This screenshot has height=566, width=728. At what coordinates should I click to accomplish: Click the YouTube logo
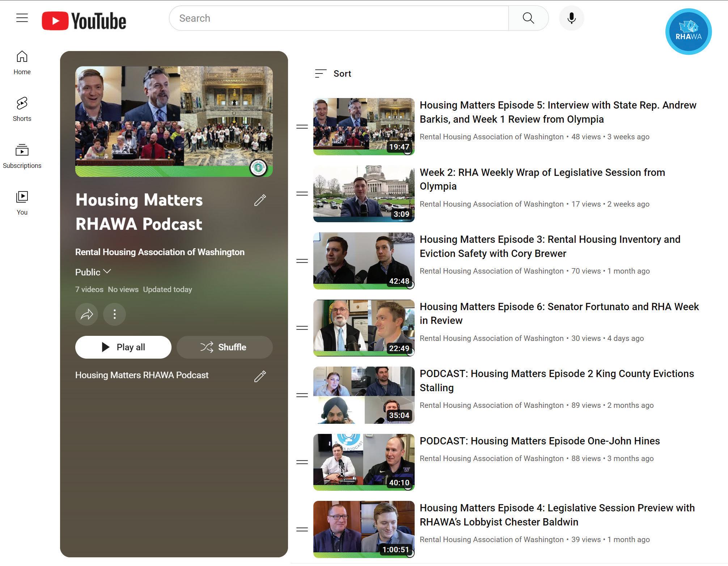coord(84,21)
